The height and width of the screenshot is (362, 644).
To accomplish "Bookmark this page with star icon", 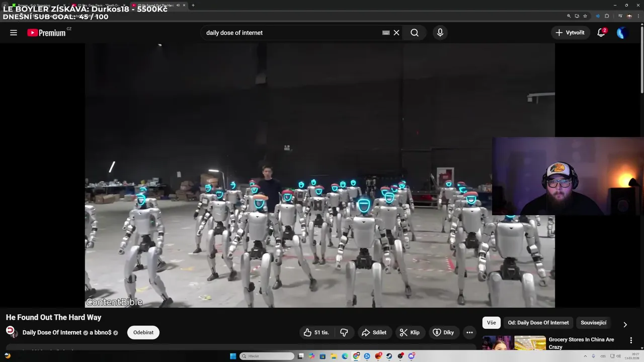I will point(585,16).
